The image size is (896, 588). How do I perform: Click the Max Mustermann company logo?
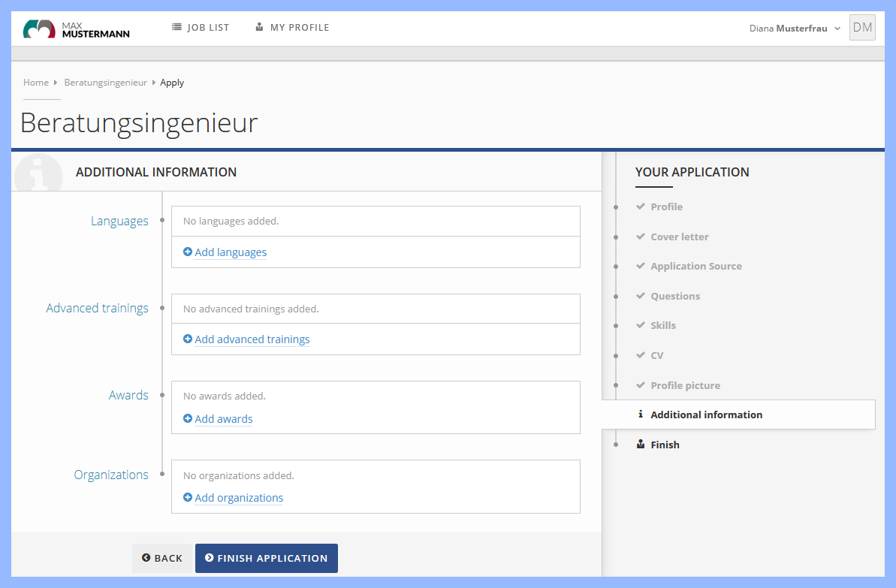pos(75,28)
